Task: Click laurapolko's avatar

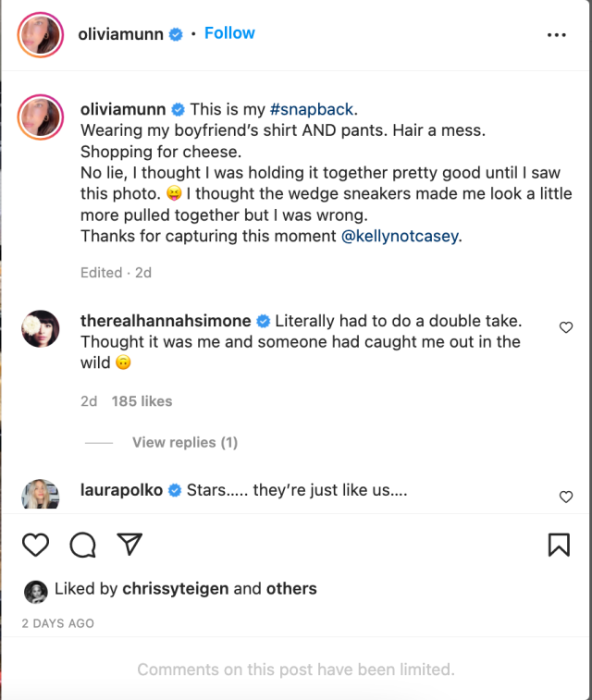Action: pyautogui.click(x=40, y=495)
